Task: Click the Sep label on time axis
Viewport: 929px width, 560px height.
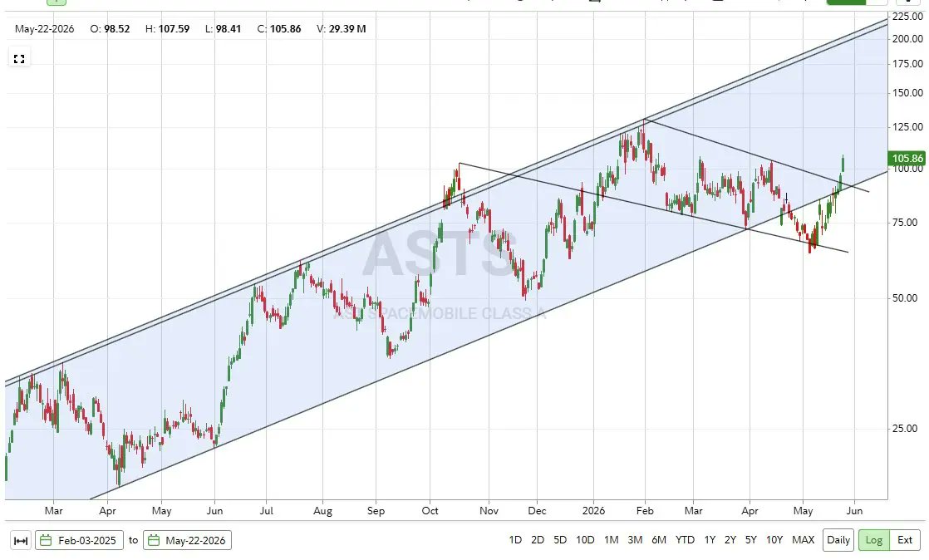Action: [x=376, y=510]
